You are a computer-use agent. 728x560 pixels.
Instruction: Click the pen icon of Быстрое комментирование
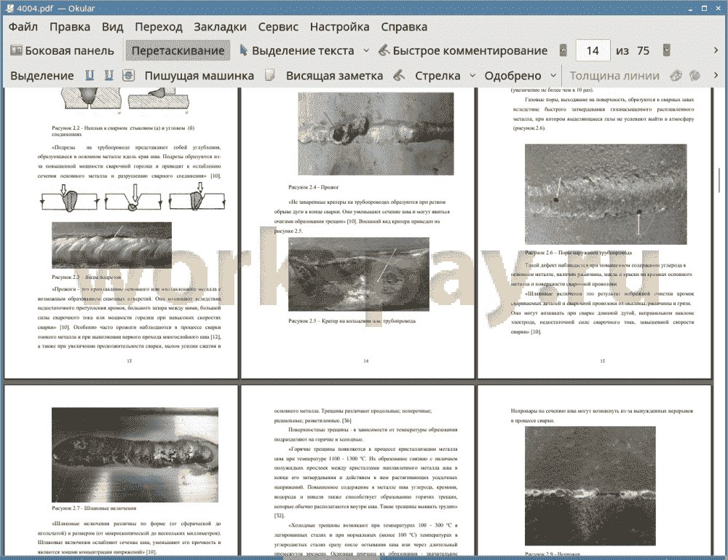(384, 50)
